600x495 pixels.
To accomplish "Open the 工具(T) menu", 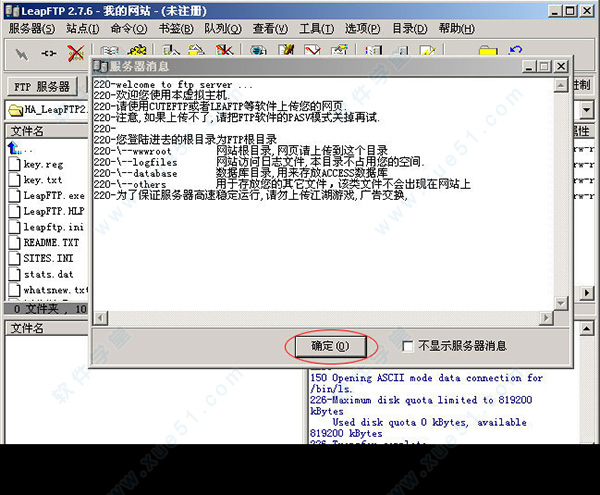I will [x=316, y=29].
